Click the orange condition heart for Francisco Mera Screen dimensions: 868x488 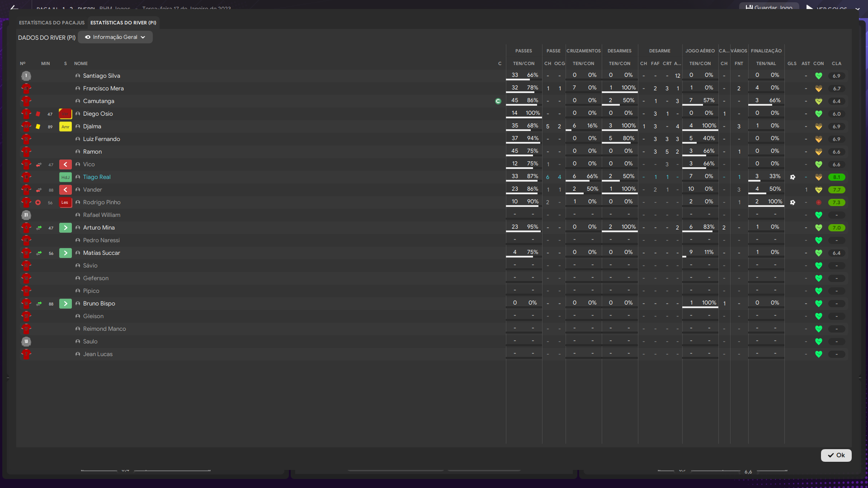pos(819,89)
